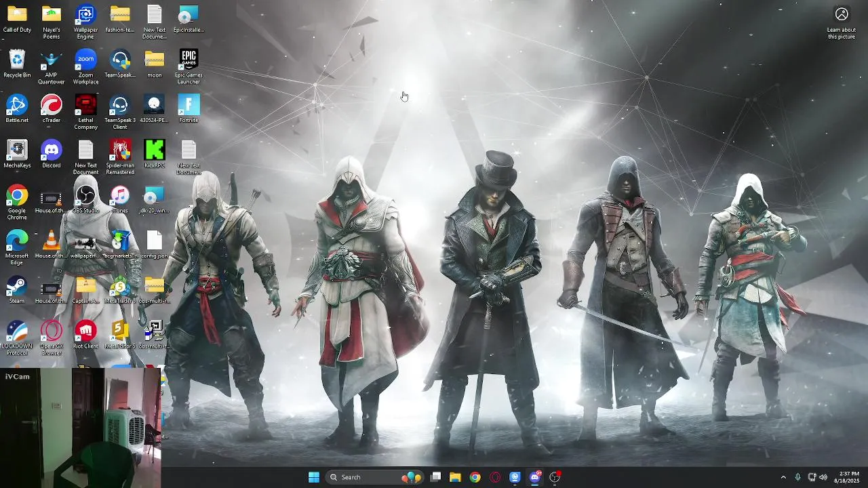Launch LOCKDOWN Protocol shortcut
The width and height of the screenshot is (868, 488).
[x=17, y=338]
